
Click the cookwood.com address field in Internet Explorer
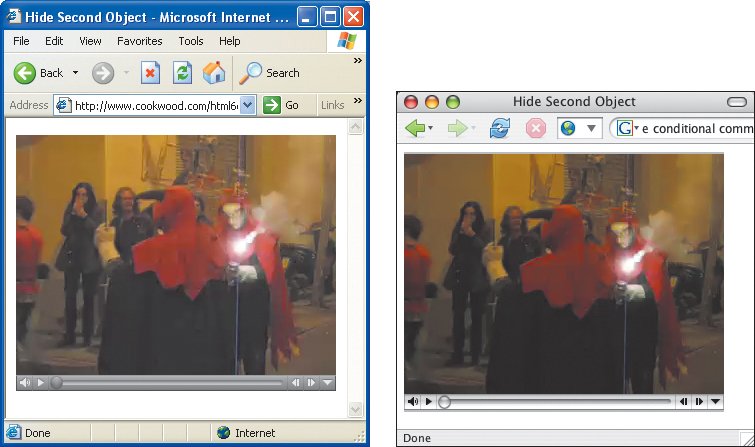156,105
